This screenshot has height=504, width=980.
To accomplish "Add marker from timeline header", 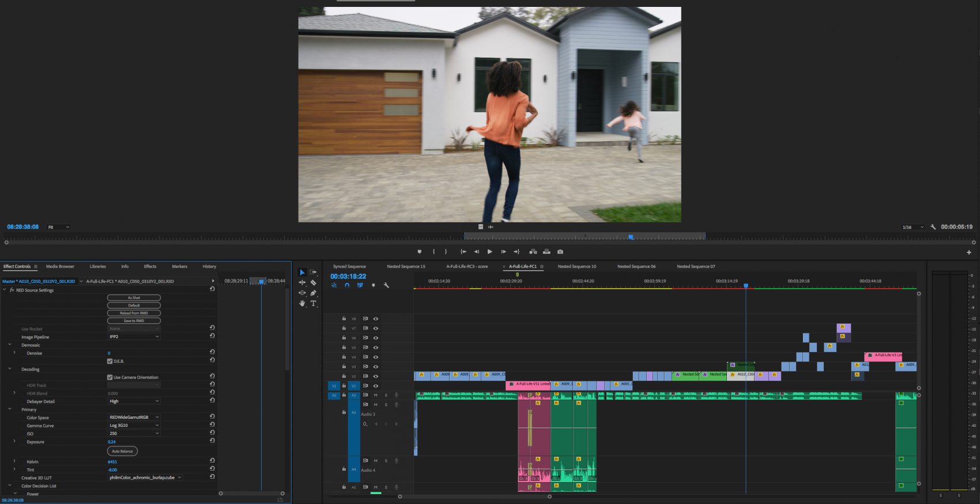I will 374,285.
